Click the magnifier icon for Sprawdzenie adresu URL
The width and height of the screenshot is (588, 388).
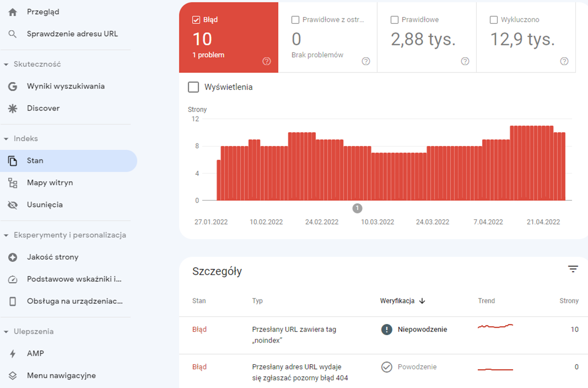click(12, 34)
